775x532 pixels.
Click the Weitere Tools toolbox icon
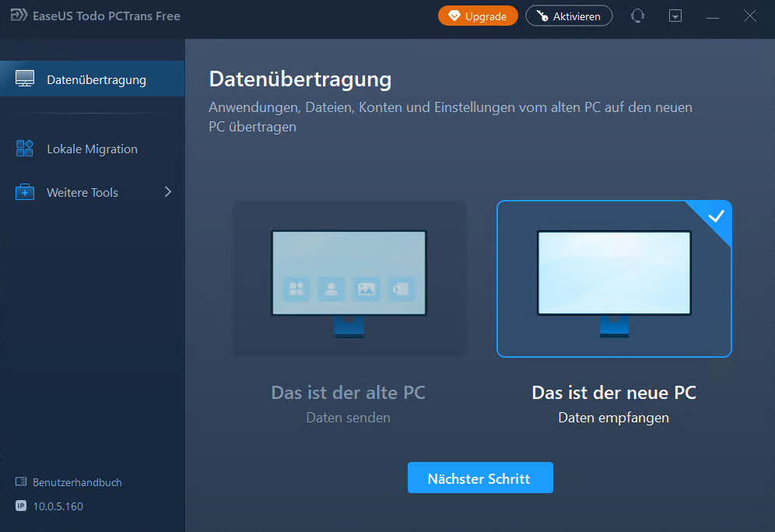(x=25, y=191)
